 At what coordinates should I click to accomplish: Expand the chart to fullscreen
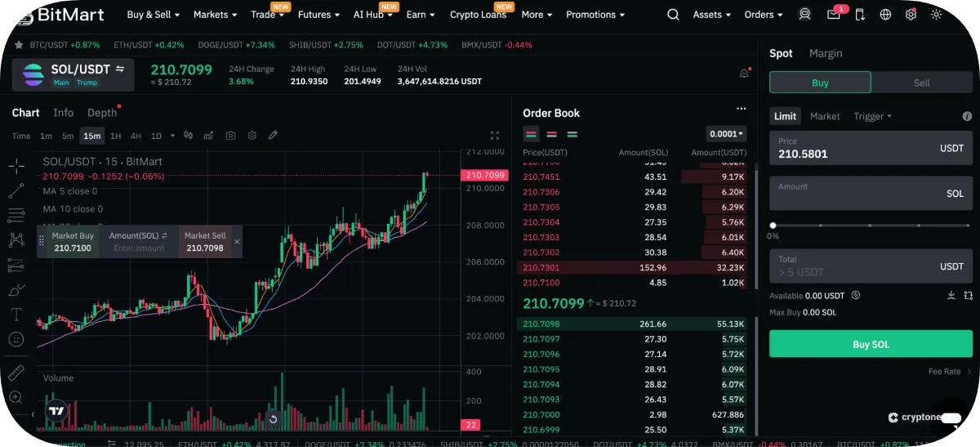(494, 136)
